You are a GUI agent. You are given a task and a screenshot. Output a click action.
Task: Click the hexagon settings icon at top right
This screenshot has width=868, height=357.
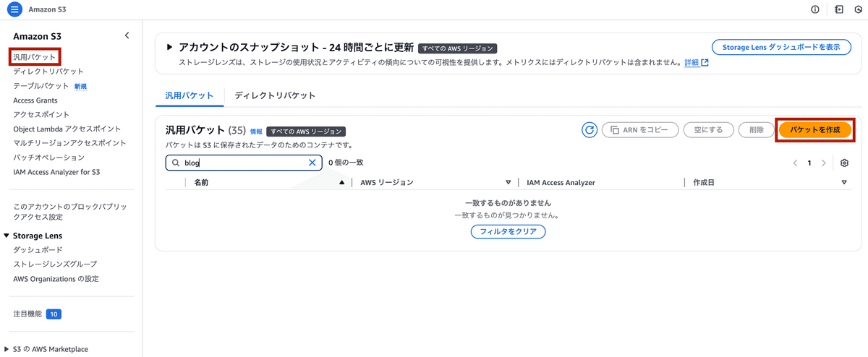point(859,9)
